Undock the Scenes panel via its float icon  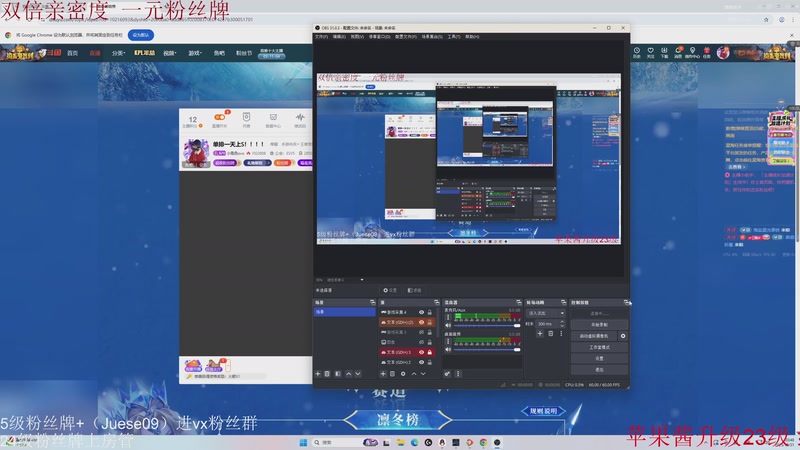point(372,303)
